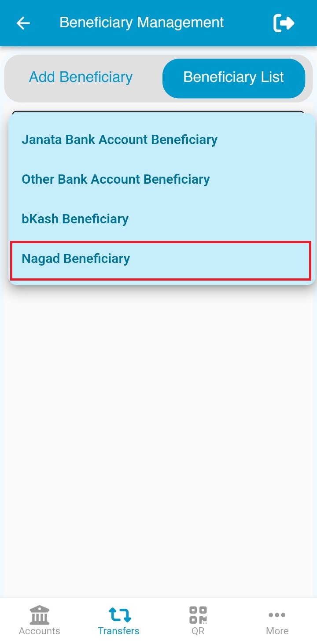The image size is (317, 644).
Task: Tap the Transfers arrows icon
Action: tap(119, 614)
